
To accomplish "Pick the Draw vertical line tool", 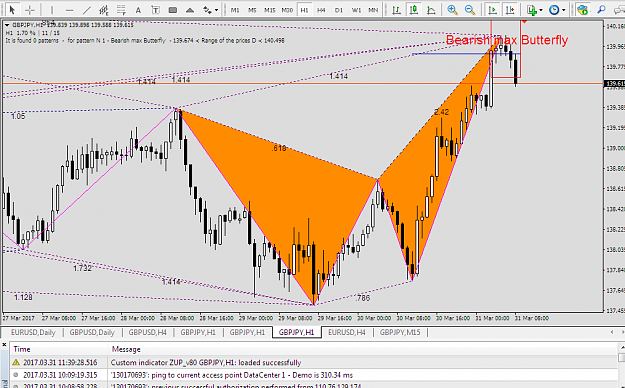I will click(52, 10).
